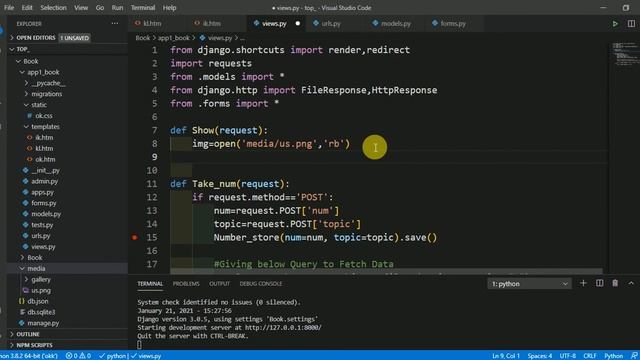Add a new terminal with plus icon
640x360 pixels.
point(583,283)
